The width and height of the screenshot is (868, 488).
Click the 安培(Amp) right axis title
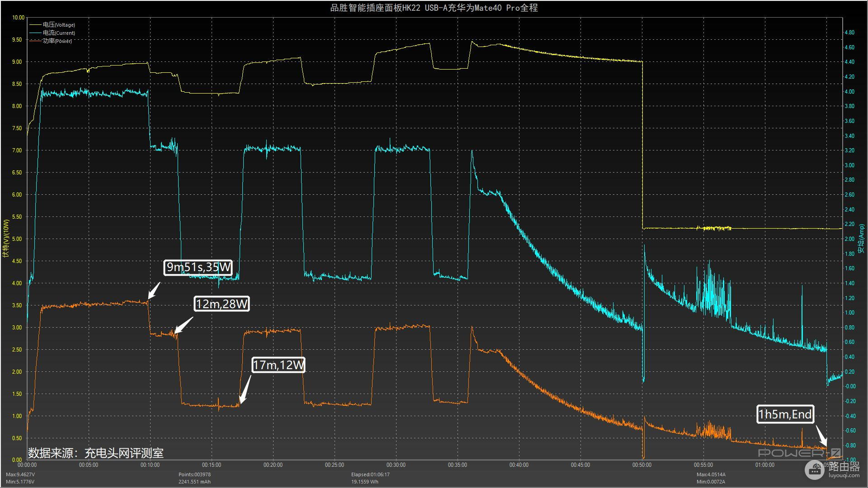861,239
